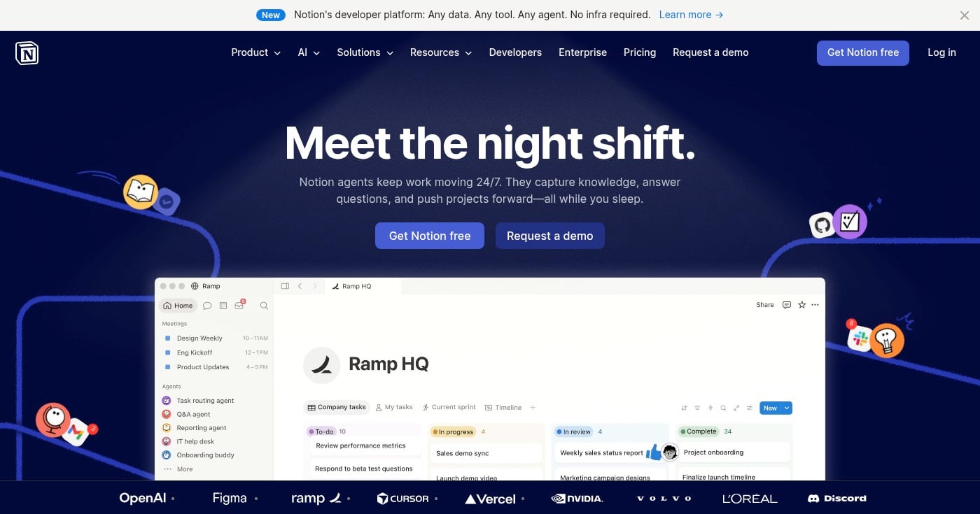Click the sidebar search magnifier icon
This screenshot has height=514, width=980.
point(264,306)
